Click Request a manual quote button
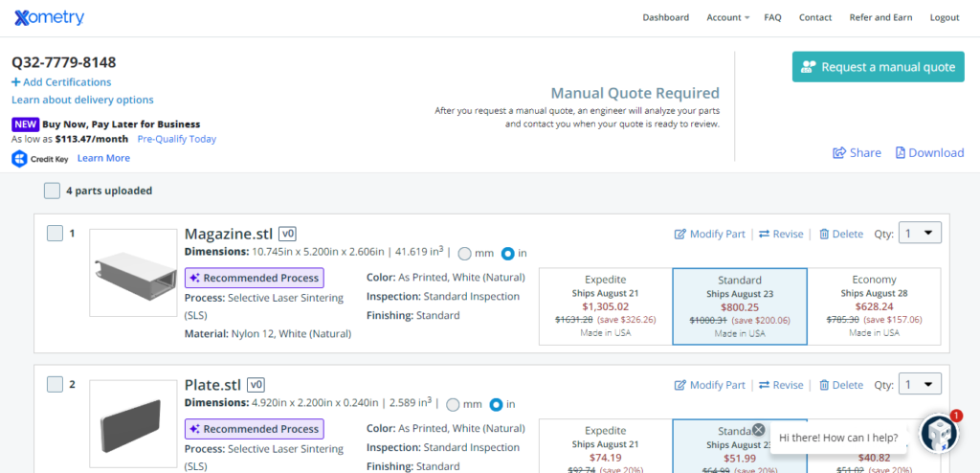Screen dimensions: 980x473 coord(879,67)
